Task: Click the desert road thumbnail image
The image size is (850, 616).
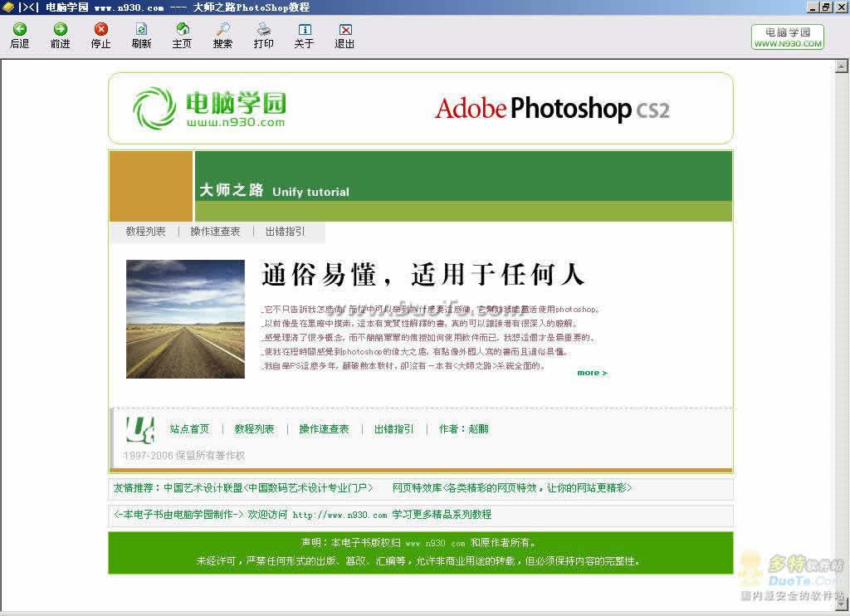Action: [185, 319]
